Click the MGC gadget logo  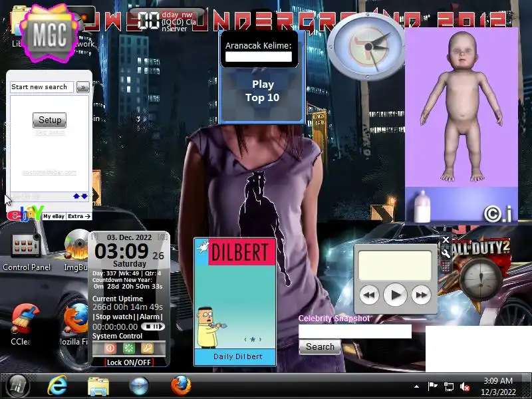pos(50,34)
